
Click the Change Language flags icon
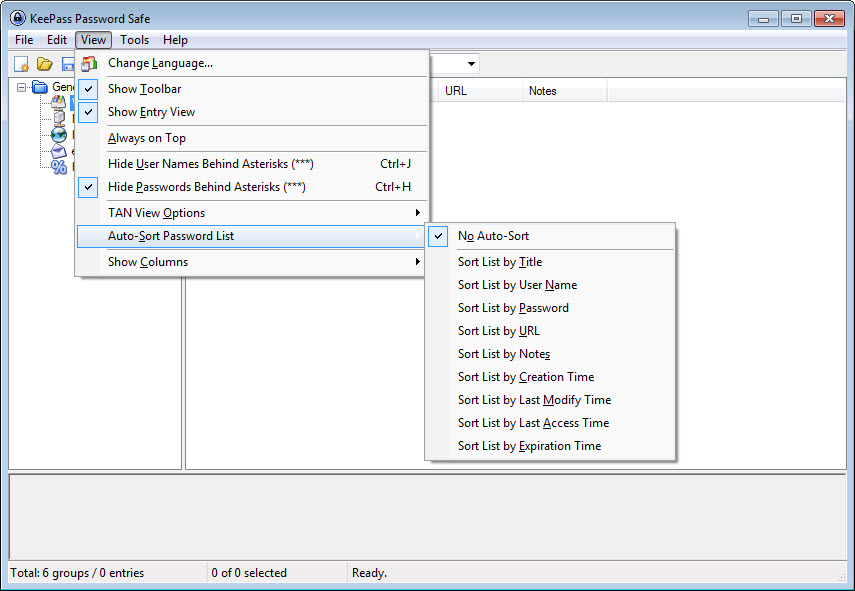(x=88, y=63)
